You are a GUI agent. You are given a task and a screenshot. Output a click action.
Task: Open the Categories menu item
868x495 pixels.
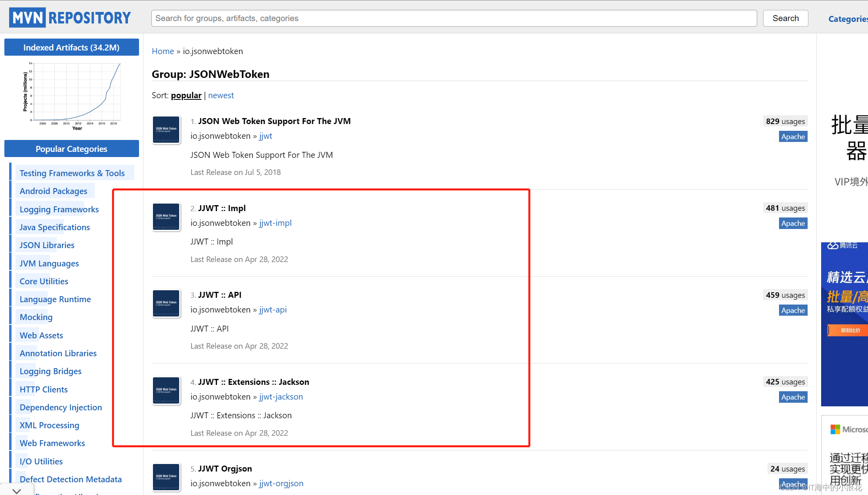pyautogui.click(x=847, y=19)
